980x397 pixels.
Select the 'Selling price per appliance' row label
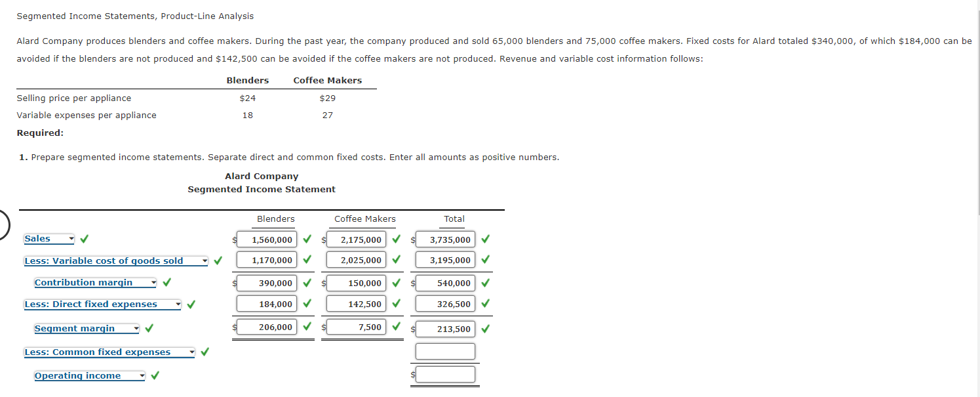[x=74, y=98]
